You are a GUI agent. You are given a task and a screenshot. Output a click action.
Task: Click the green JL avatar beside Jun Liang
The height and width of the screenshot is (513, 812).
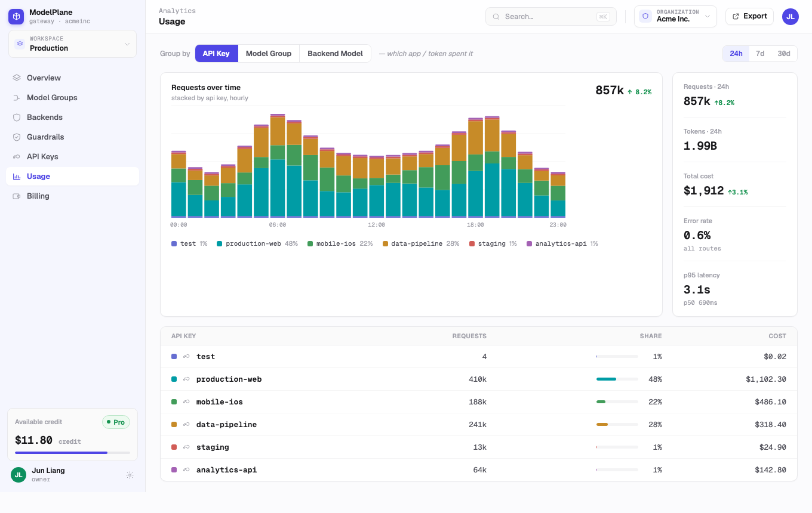19,475
